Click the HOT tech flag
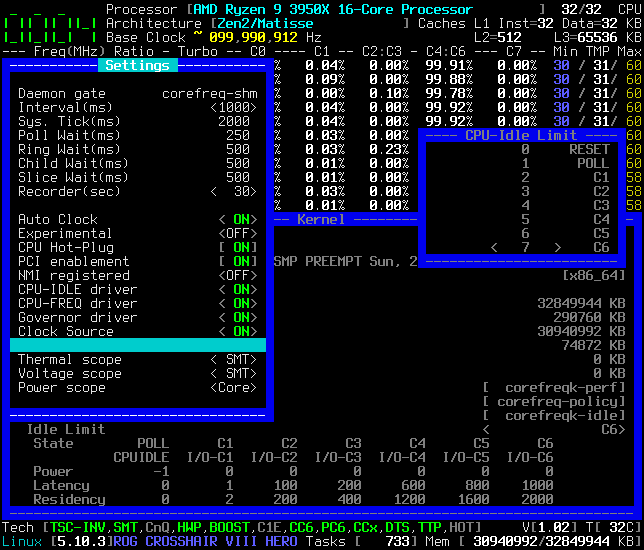The width and height of the screenshot is (644, 550). tap(462, 527)
